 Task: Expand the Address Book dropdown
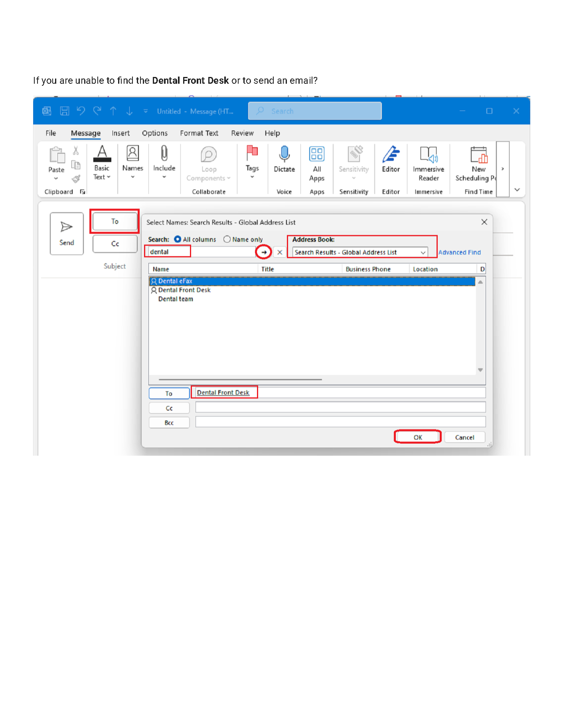(x=423, y=252)
